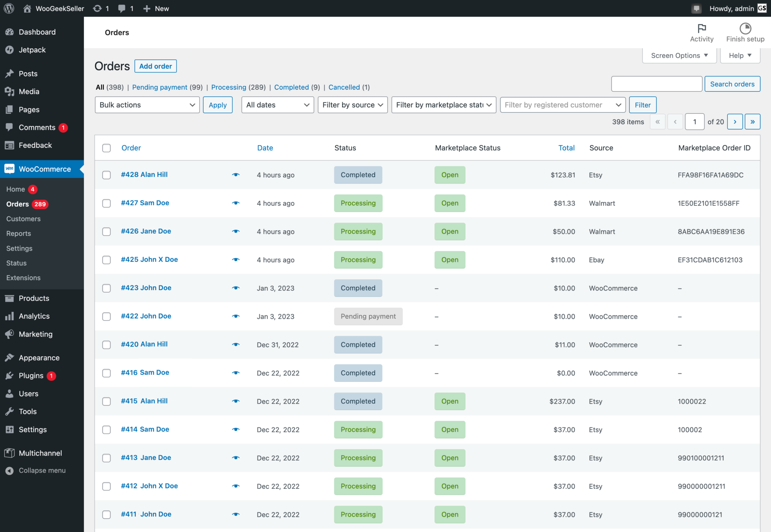Screen dimensions: 771x532
Task: Open Jetpack from the admin sidebar
Action: pyautogui.click(x=32, y=50)
